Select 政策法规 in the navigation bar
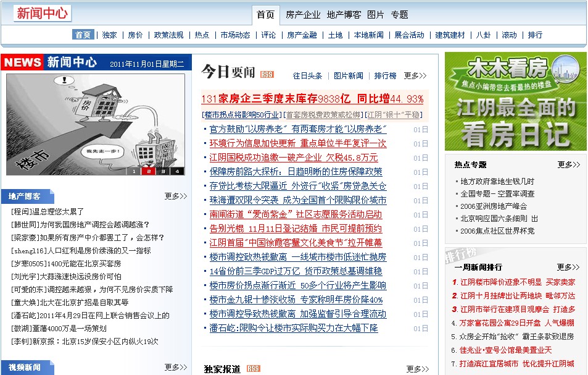Image resolution: width=588 pixels, height=375 pixels. click(168, 35)
